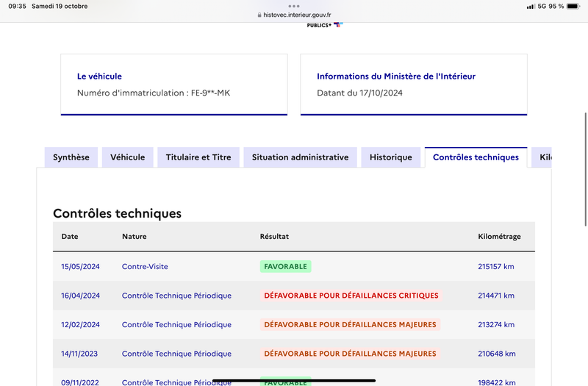Click the histovec.interieur.gouv.fr address bar
Screen dimensions: 588x386
(294, 15)
